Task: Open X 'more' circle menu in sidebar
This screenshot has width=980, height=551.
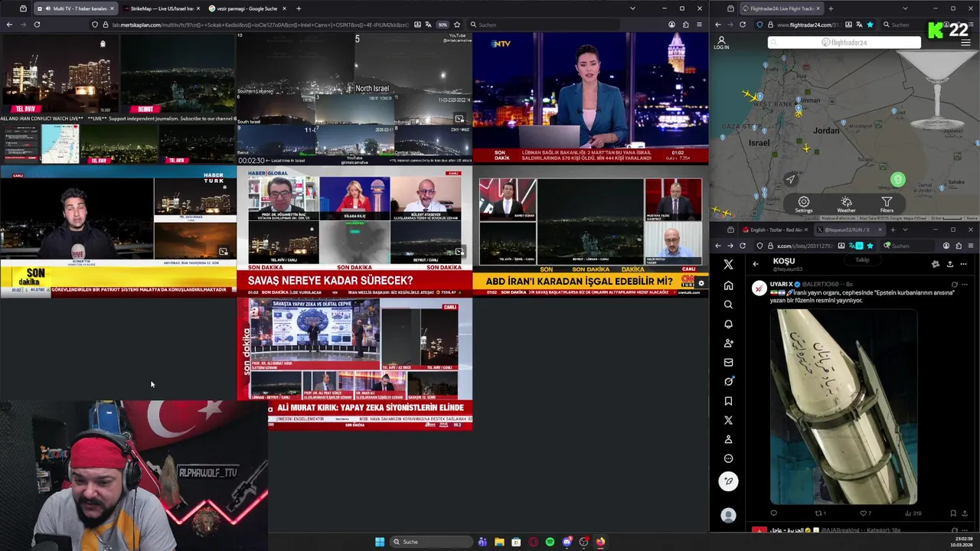Action: tap(728, 458)
